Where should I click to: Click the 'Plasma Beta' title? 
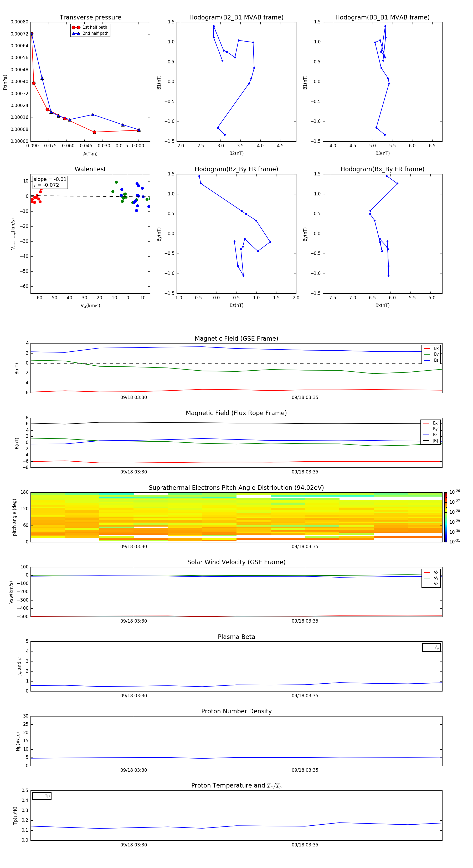236,637
